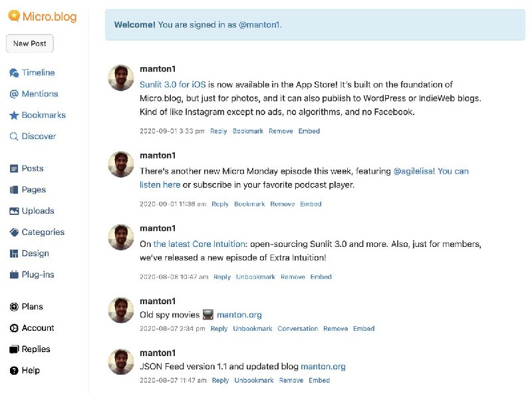Viewport: 532px width, 394px height.
Task: Open the Pages section
Action: pyautogui.click(x=33, y=190)
